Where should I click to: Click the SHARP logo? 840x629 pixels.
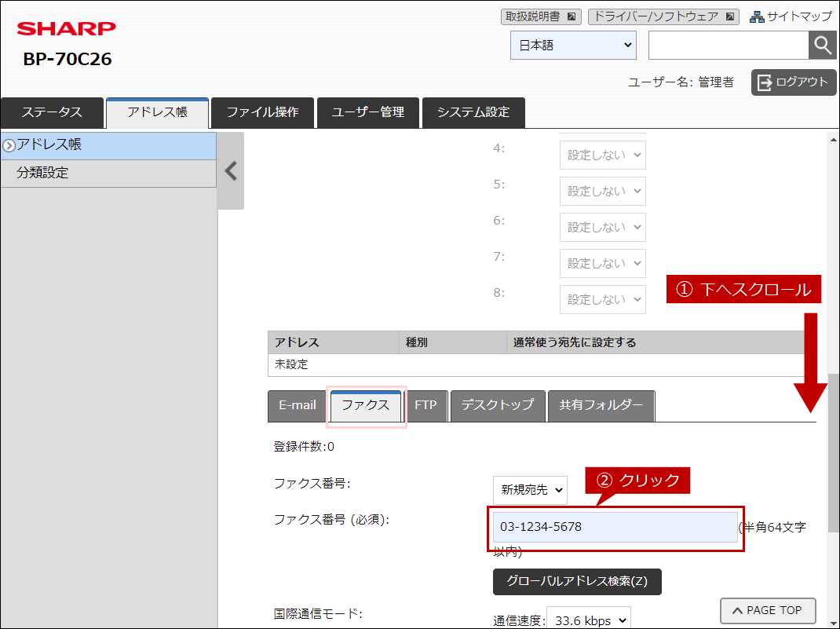tap(67, 28)
